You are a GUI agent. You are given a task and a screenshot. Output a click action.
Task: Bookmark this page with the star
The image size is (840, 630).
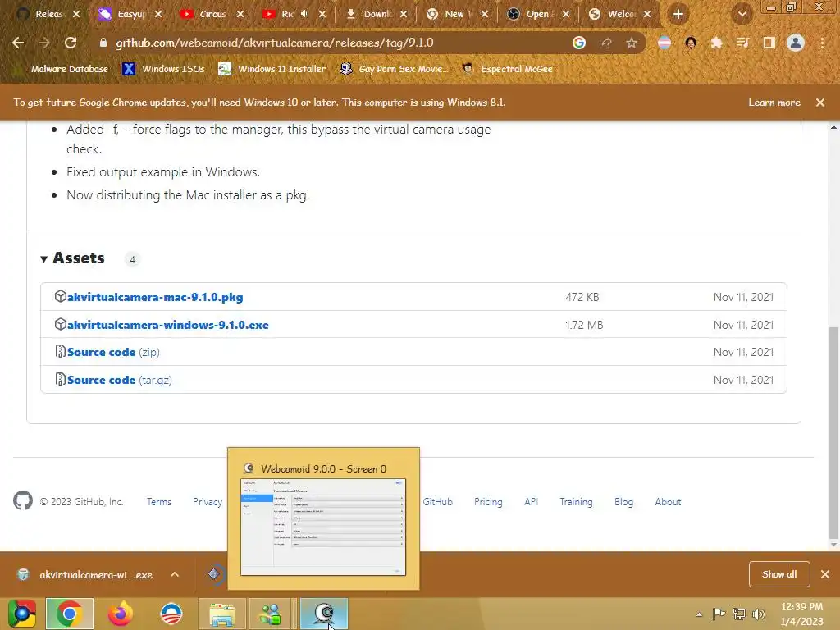(632, 43)
